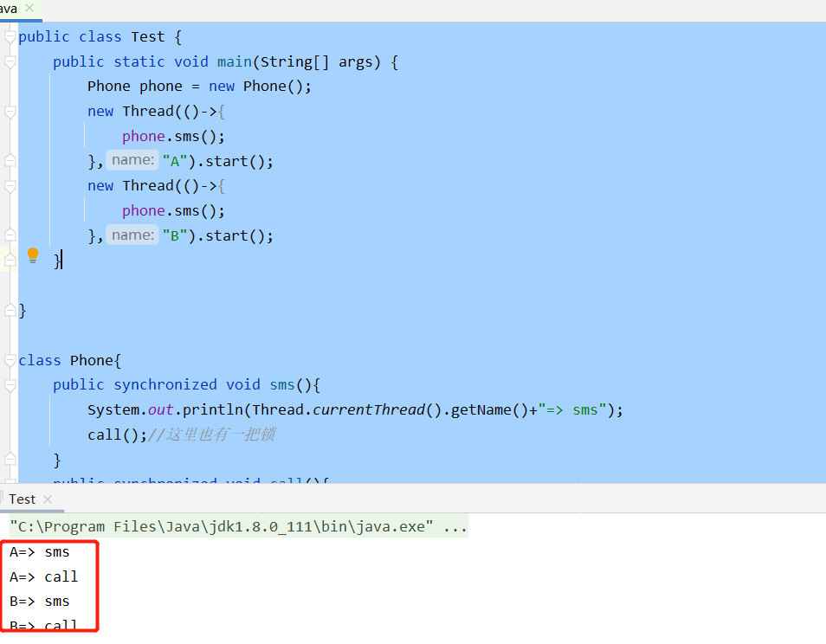Collapse the 'public class Test' fold marker

pos(10,37)
